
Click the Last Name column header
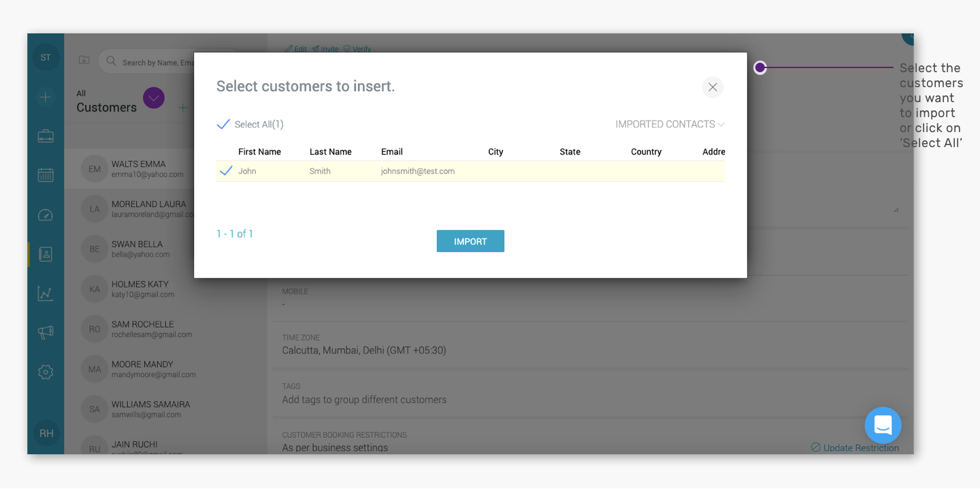point(331,152)
